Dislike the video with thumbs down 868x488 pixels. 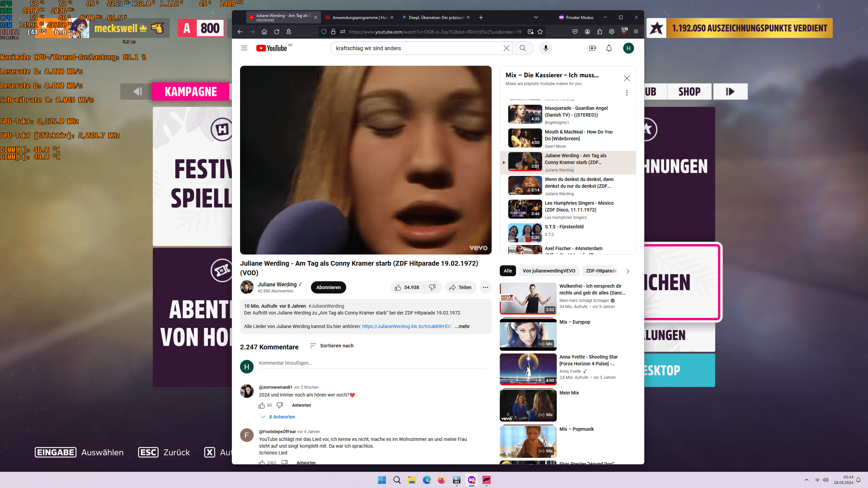point(433,287)
